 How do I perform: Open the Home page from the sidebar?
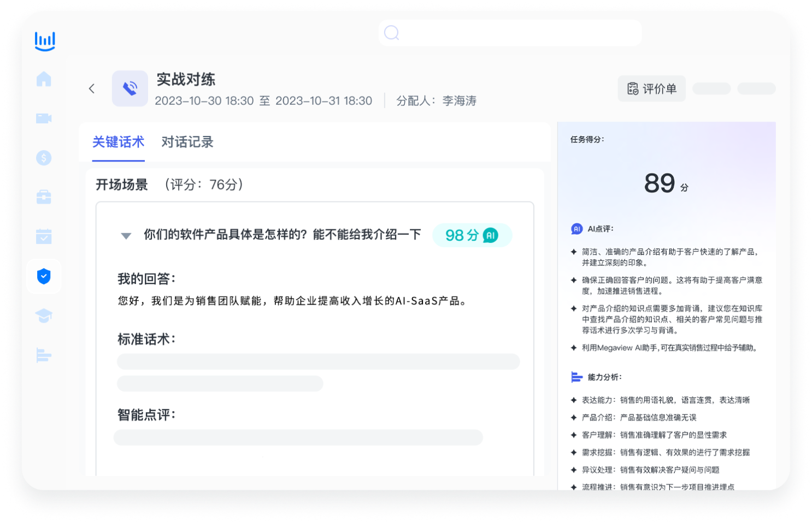44,79
